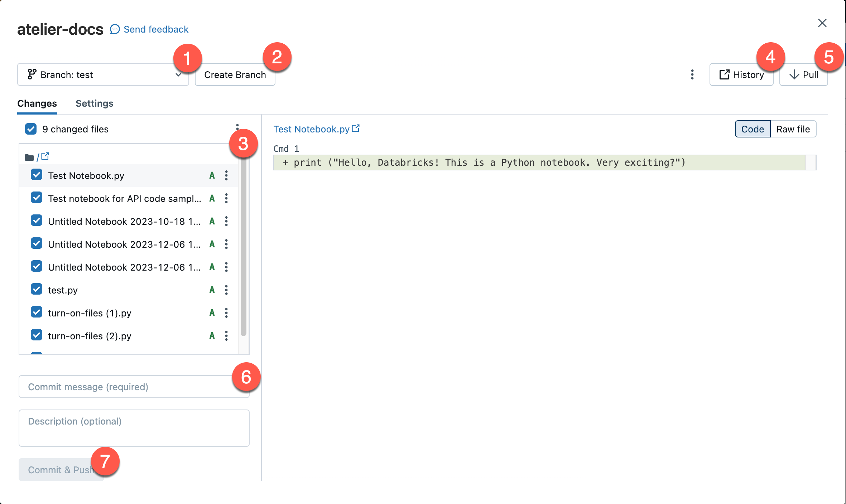846x504 pixels.
Task: Click the three-dot icon next to turn-on-files (1).py
Action: point(226,312)
